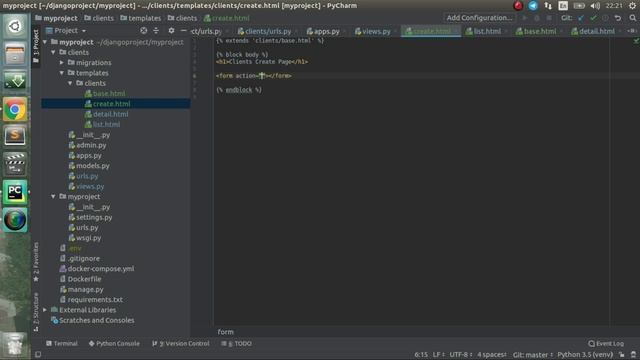The height and width of the screenshot is (360, 640).
Task: Open docker-compose.yml file
Action: tap(101, 269)
